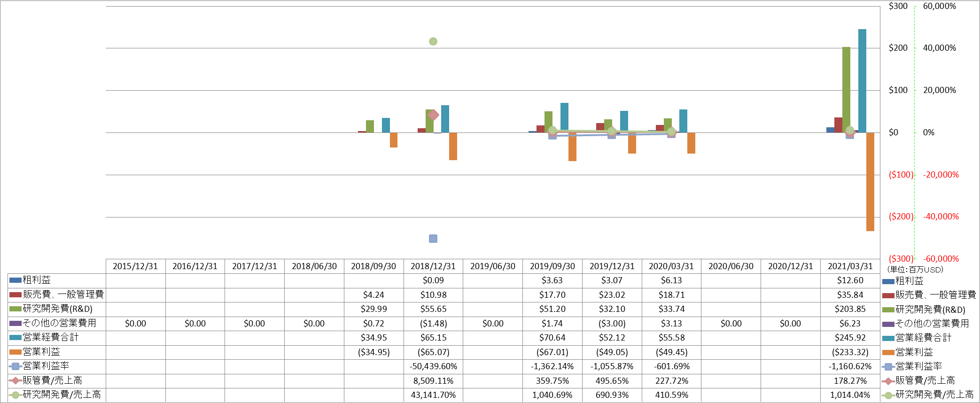Image resolution: width=980 pixels, height=403 pixels.
Task: Click the ($1.48) other expenses cell
Action: (433, 324)
